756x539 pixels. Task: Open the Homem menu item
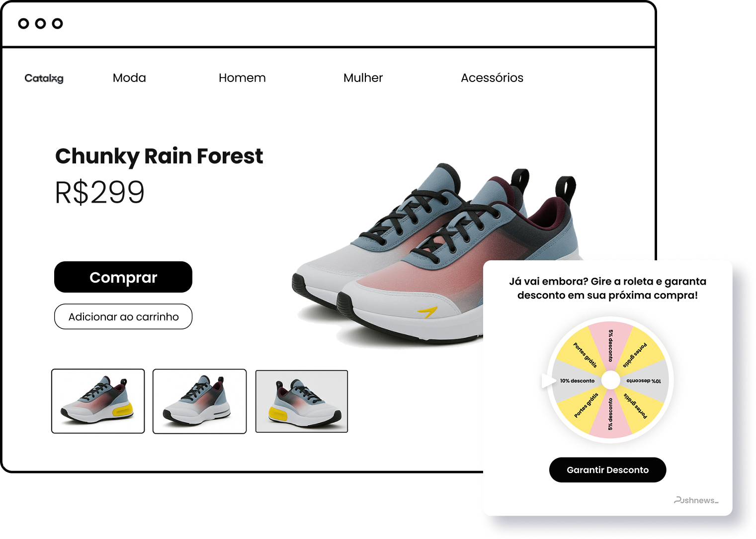242,78
